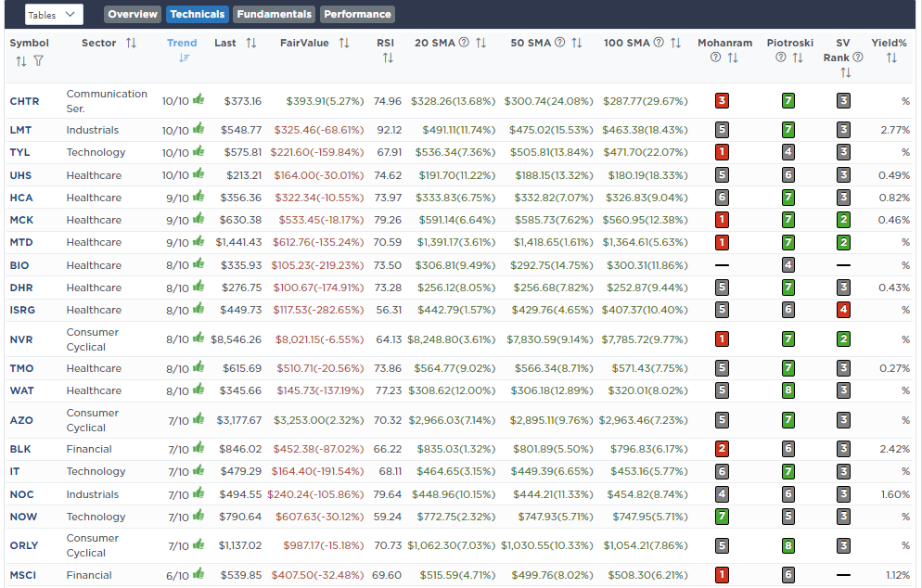Click NOW green Mohanram score 7 badge
Image resolution: width=922 pixels, height=588 pixels.
coord(722,517)
